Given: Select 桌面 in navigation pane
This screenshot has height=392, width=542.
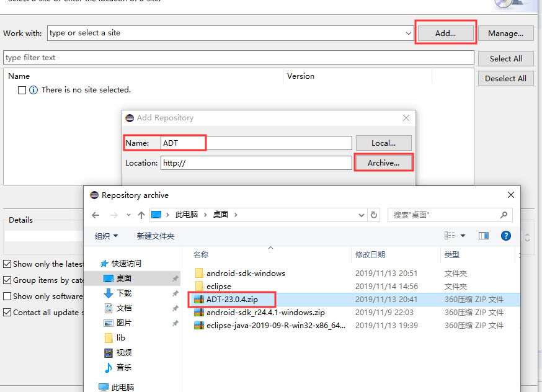Looking at the screenshot, I should [124, 278].
